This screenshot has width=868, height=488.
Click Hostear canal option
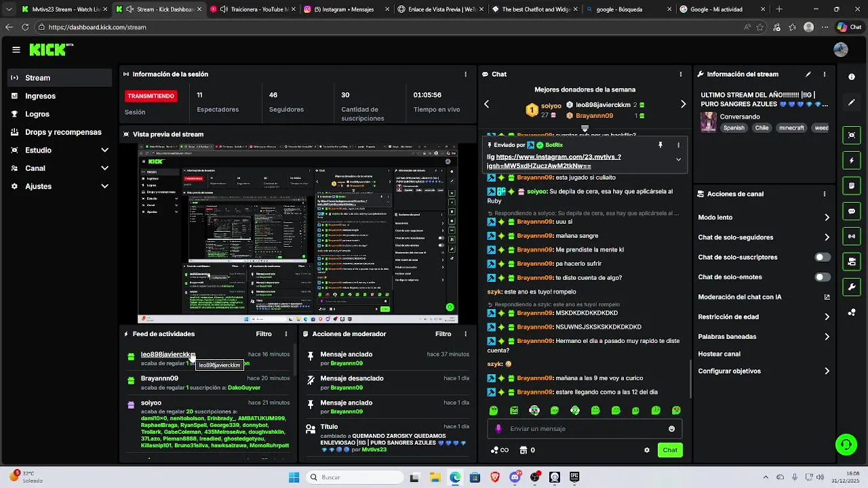[719, 354]
